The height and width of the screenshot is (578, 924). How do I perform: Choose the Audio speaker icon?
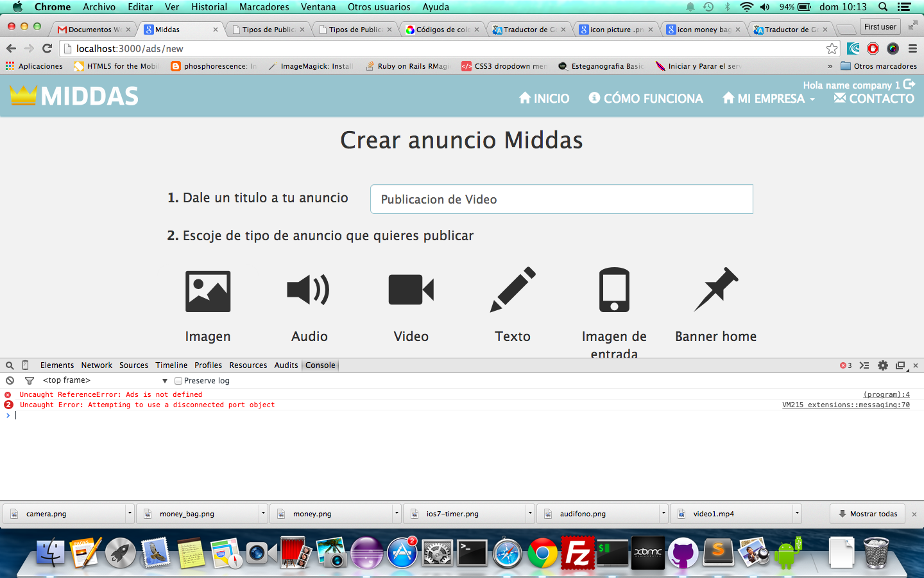tap(309, 290)
